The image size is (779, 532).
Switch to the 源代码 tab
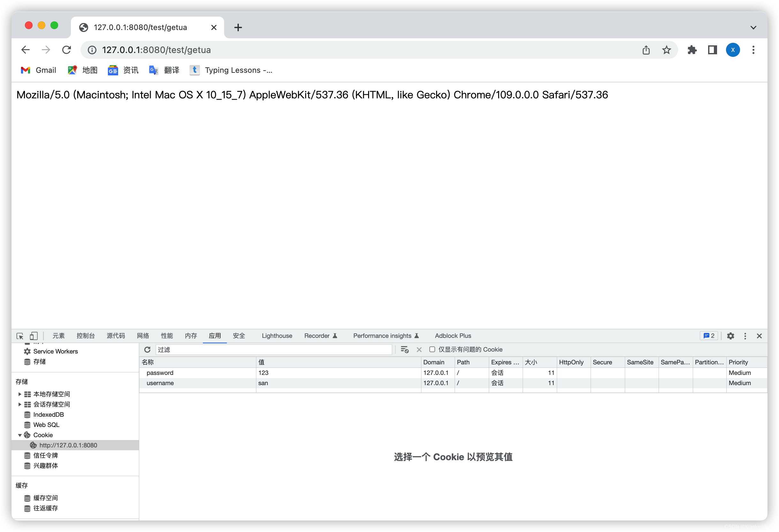116,336
